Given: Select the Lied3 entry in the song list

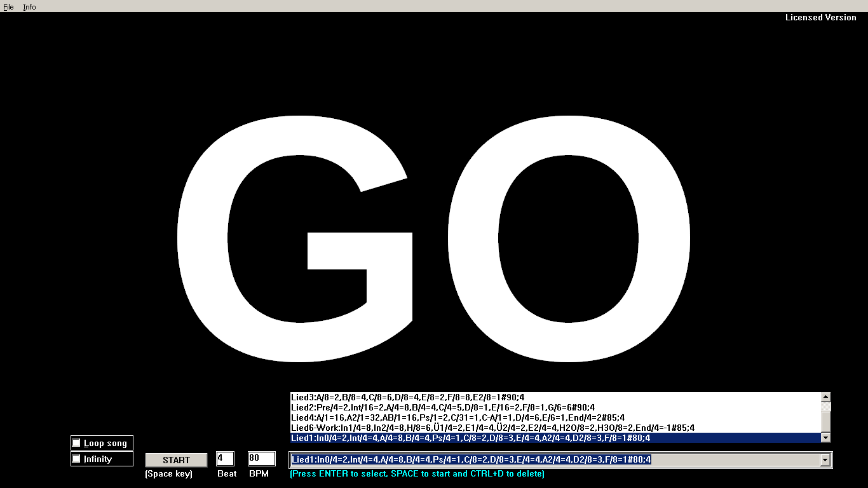Looking at the screenshot, I should point(407,397).
